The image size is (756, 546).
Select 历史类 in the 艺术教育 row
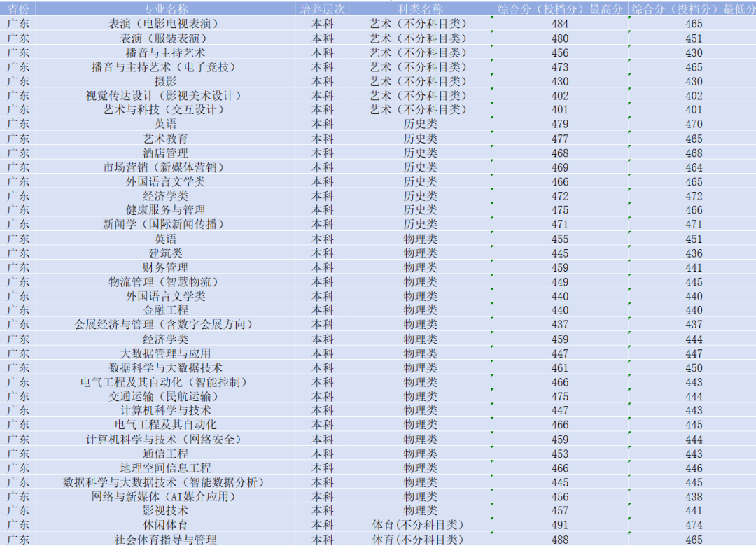(420, 139)
